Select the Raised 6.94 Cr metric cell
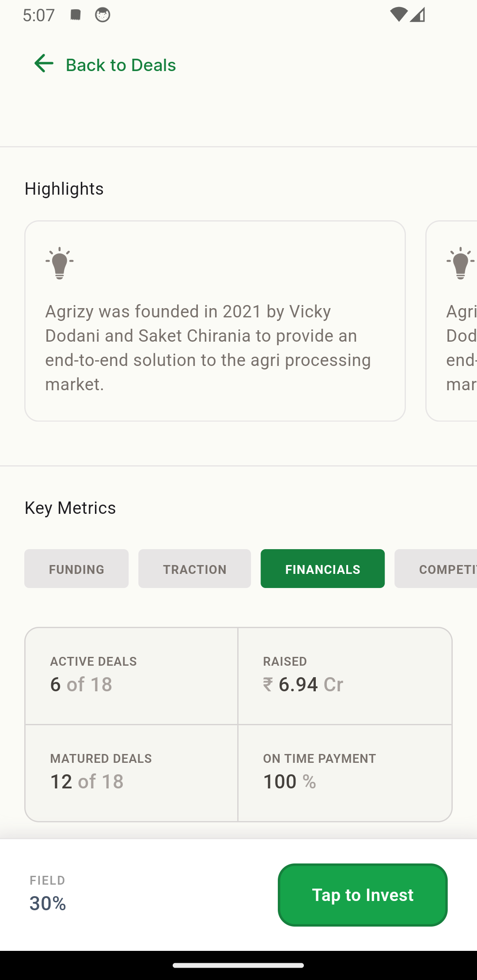This screenshot has height=980, width=477. (x=345, y=676)
